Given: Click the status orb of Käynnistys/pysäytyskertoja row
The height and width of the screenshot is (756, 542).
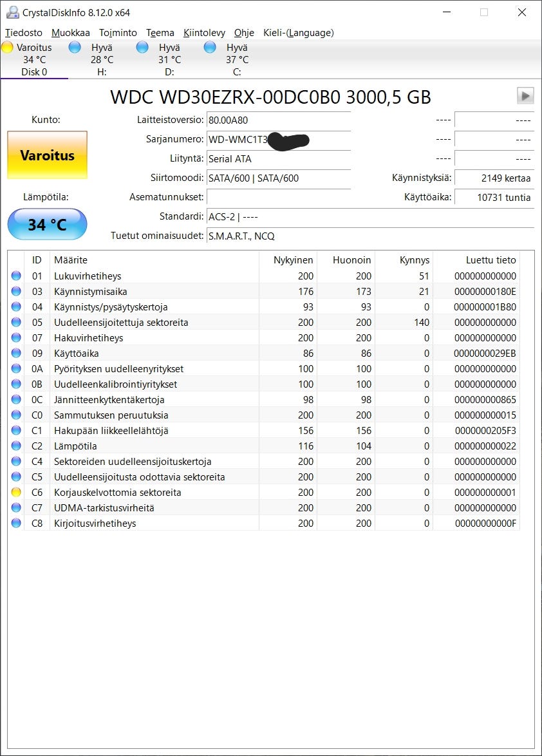Looking at the screenshot, I should click(16, 307).
